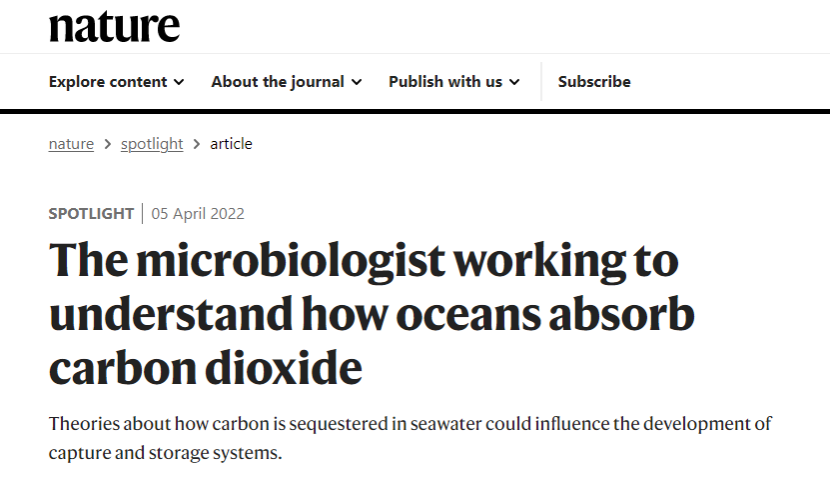Viewport: 830px width, 490px height.
Task: Click the chevron arrow beside About the journal
Action: tap(356, 82)
